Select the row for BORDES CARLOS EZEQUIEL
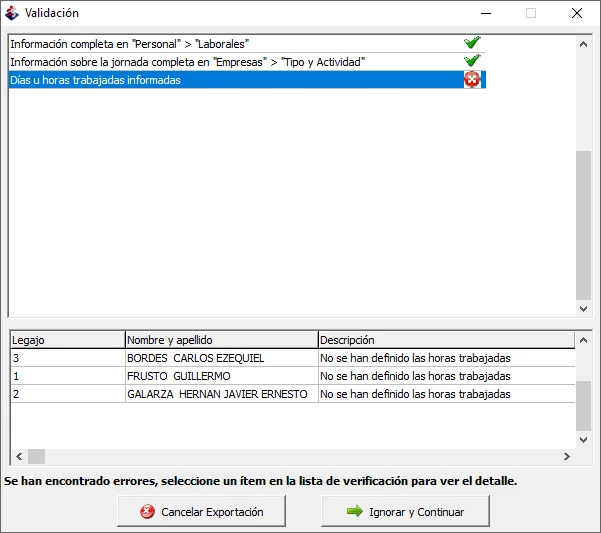601x533 pixels. [293, 358]
